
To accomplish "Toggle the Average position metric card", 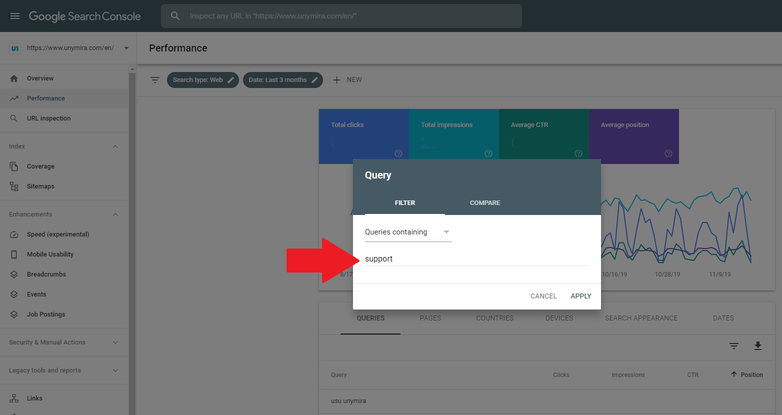I will [634, 136].
